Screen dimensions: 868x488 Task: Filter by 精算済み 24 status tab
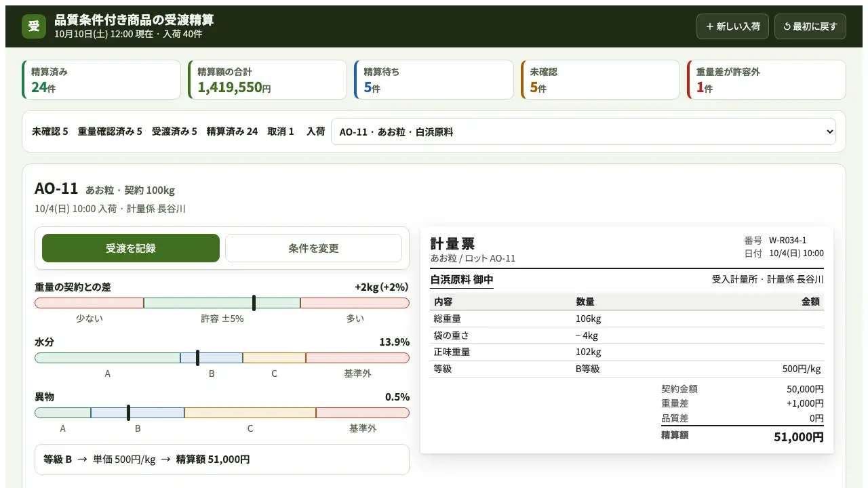(x=232, y=131)
